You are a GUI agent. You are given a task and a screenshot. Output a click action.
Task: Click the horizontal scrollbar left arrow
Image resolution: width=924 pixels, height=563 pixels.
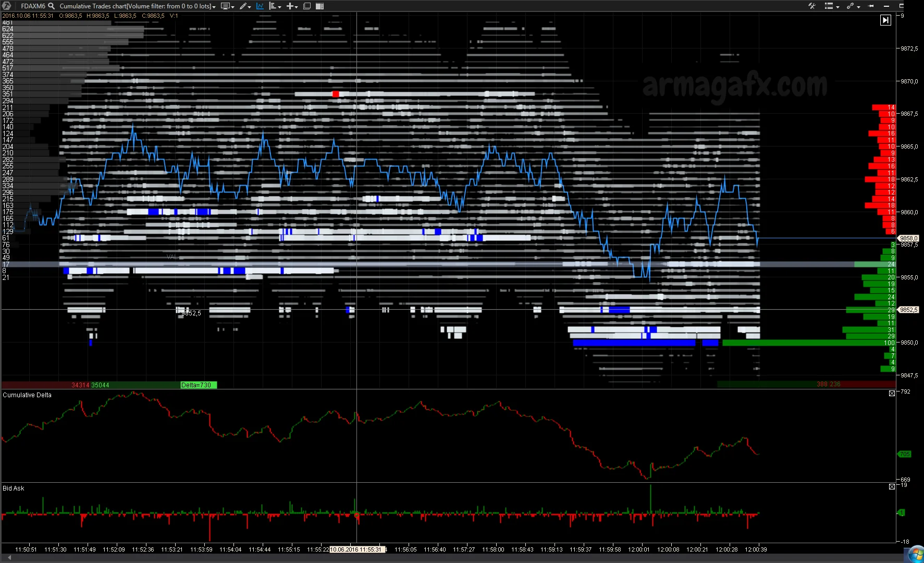[x=9, y=558]
